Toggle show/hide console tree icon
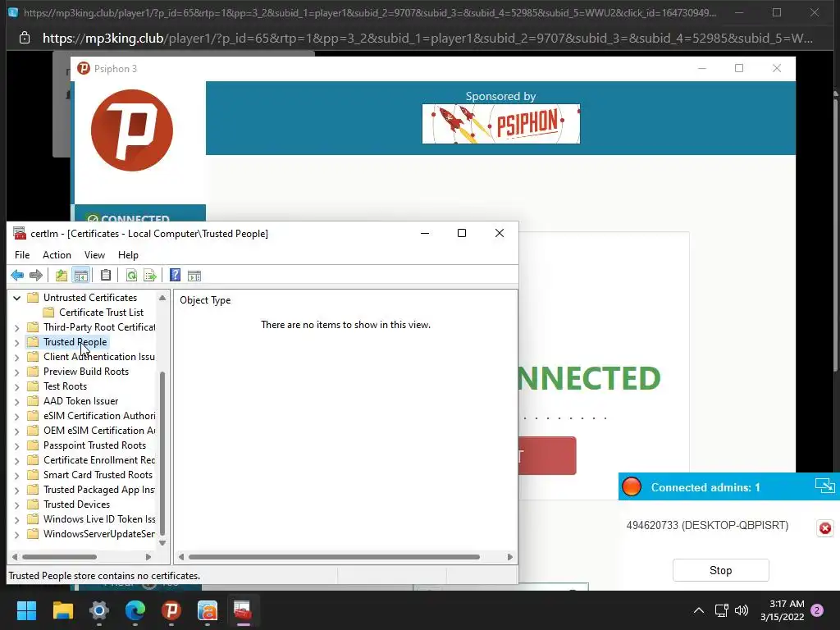 81,276
